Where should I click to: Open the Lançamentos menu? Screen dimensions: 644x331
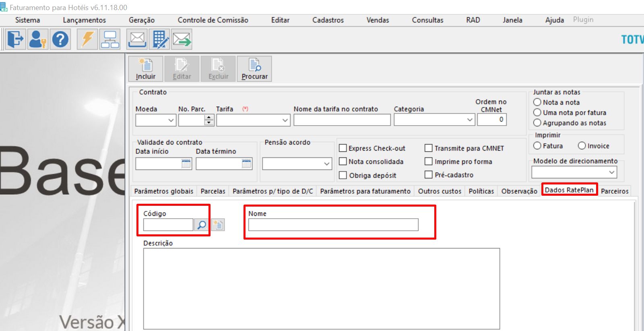84,20
